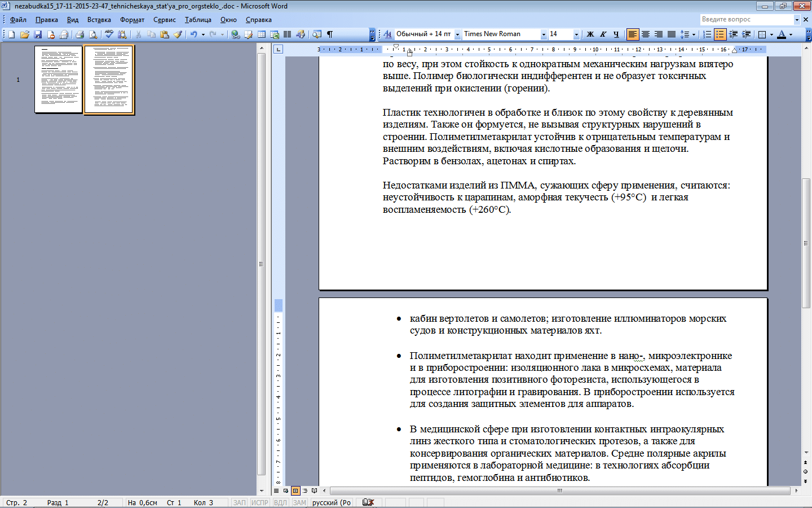The height and width of the screenshot is (508, 812).
Task: Toggle the bulleted list button
Action: click(720, 34)
